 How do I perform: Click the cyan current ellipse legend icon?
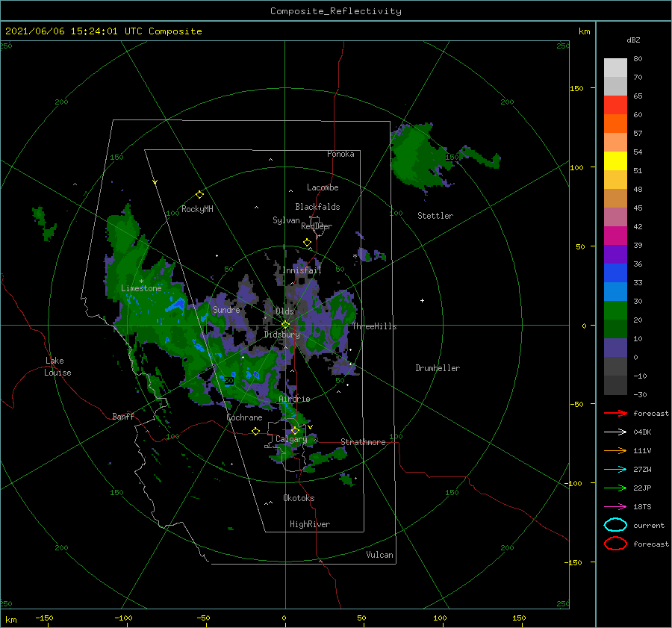[615, 525]
